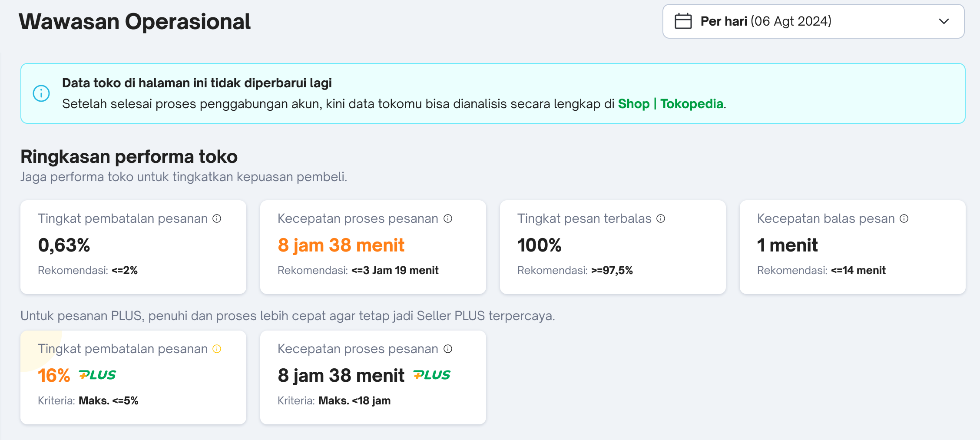
Task: Show info for Tingkat pesan terbalas
Action: coord(661,218)
